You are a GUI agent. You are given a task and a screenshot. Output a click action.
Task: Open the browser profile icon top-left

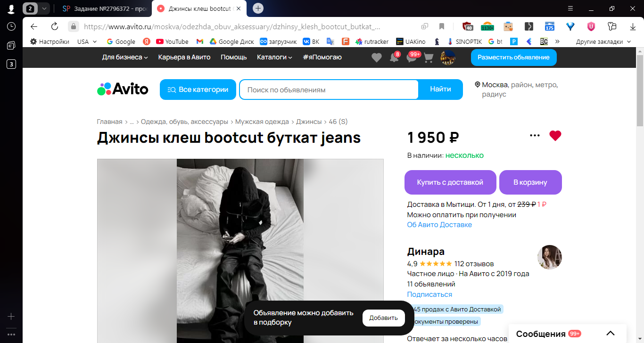(11, 8)
